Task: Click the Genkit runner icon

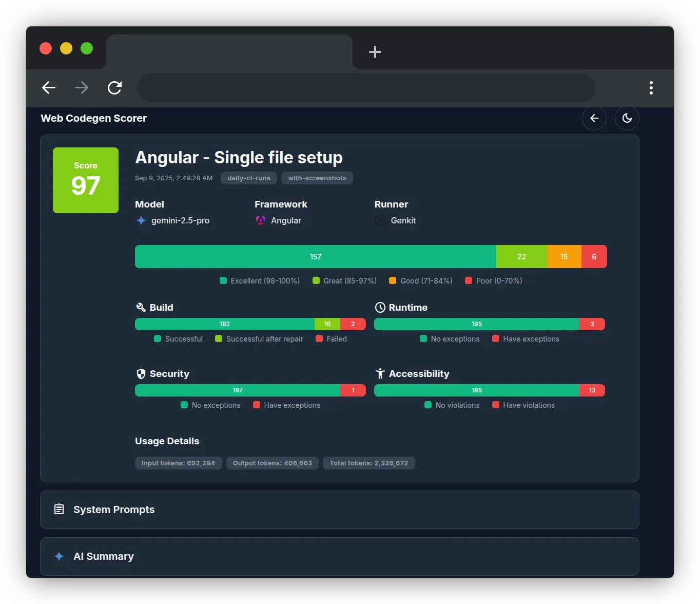Action: tap(380, 220)
